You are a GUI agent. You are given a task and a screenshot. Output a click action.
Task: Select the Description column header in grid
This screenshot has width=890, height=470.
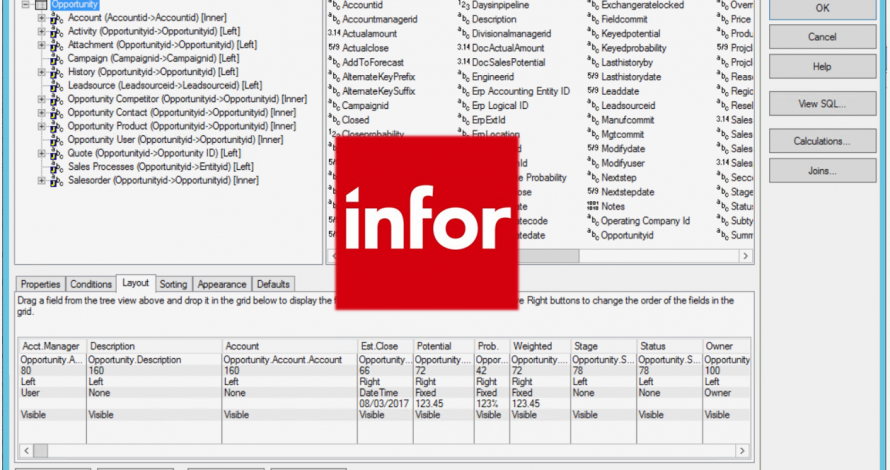click(154, 346)
